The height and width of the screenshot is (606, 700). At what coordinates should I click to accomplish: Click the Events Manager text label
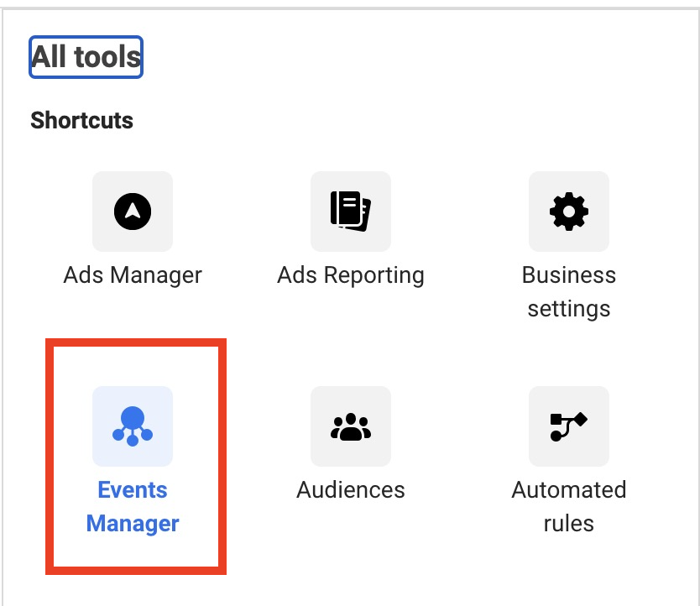tap(133, 506)
